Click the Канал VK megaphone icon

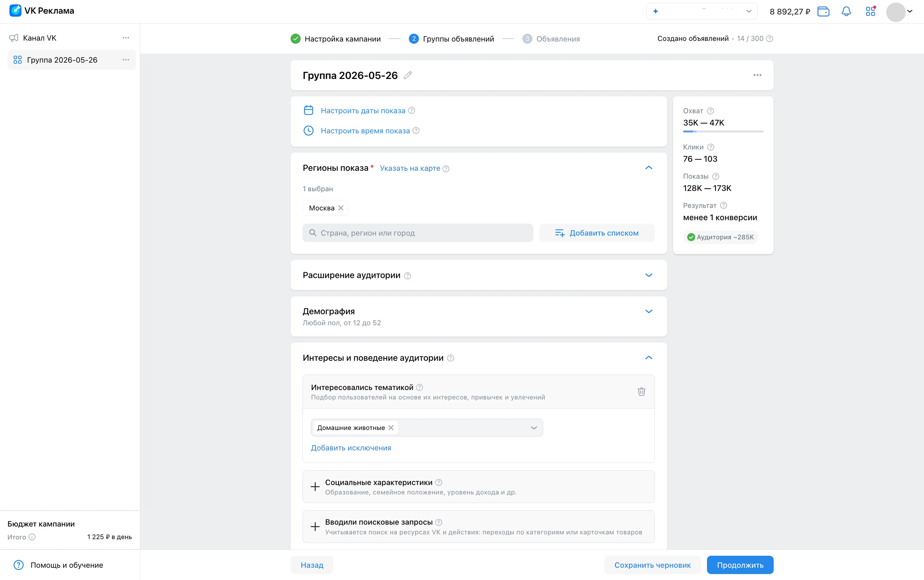[x=14, y=38]
